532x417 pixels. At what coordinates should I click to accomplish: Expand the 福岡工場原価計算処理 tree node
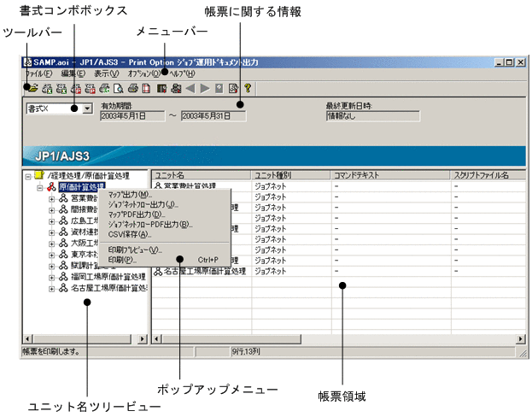pos(51,278)
